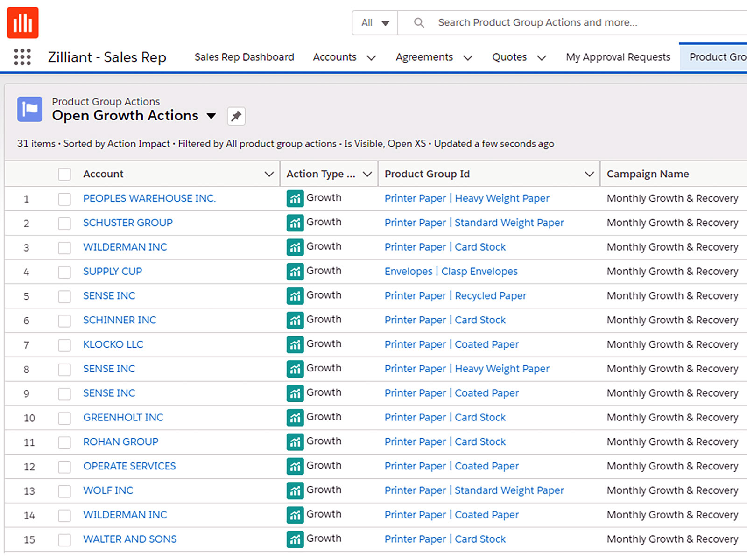Open My Approval Requests tab
Screen dimensions: 747x560
click(618, 57)
